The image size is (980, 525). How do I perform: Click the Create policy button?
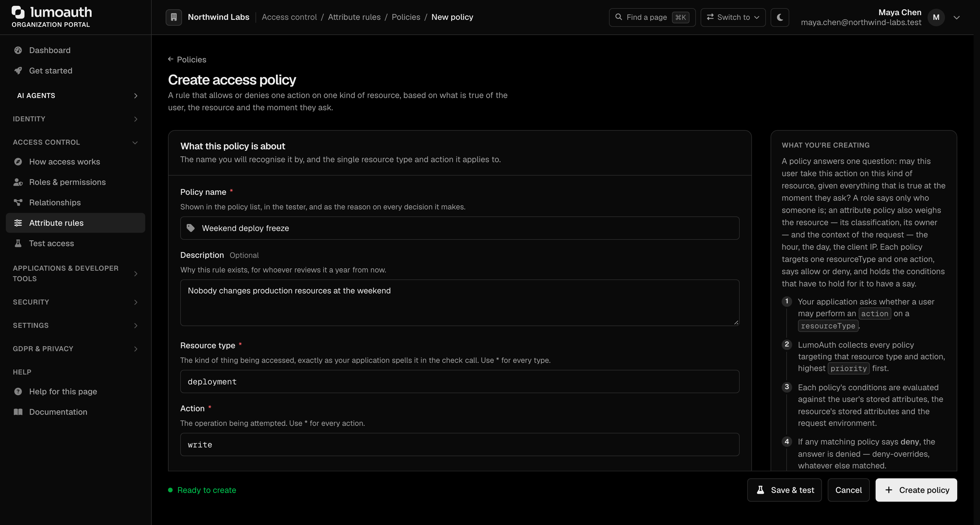pos(916,490)
